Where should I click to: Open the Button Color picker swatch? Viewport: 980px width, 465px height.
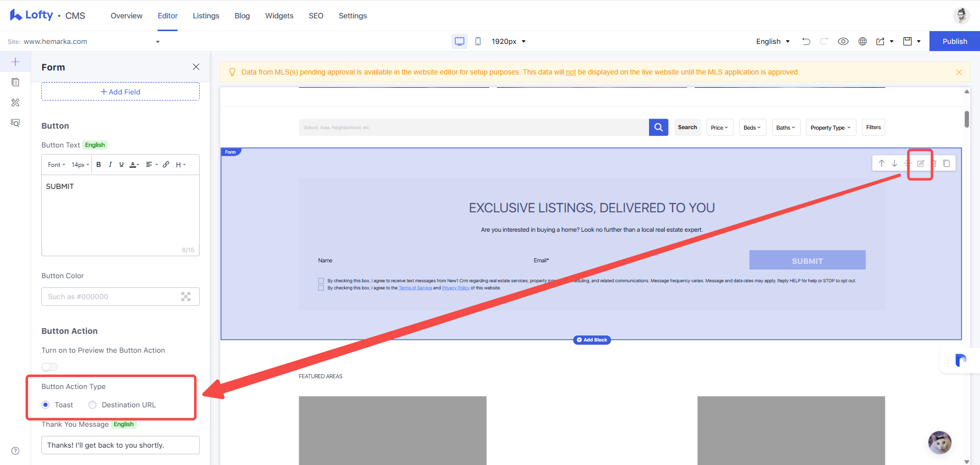coord(186,297)
